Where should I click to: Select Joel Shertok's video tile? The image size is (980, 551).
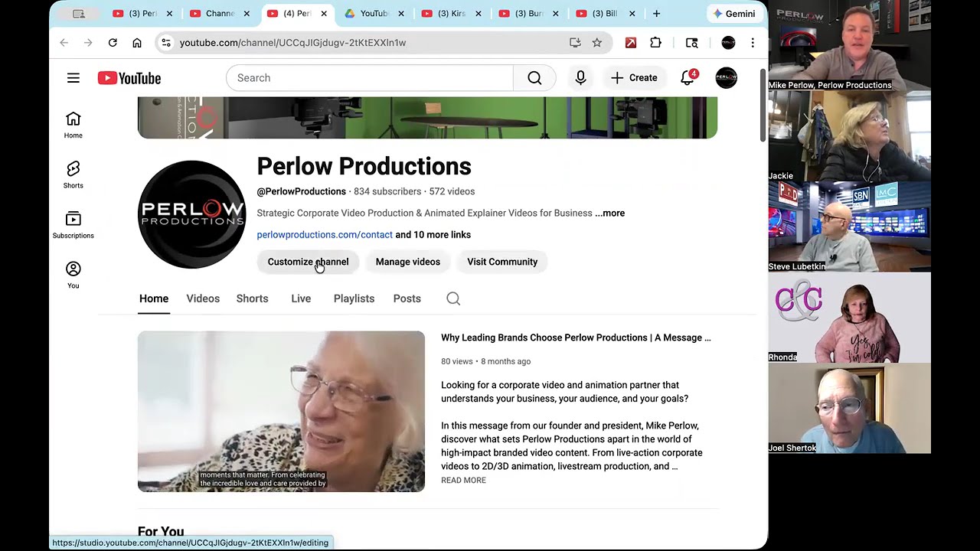(x=850, y=409)
